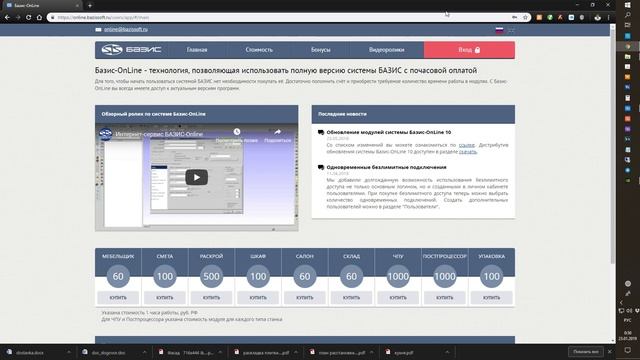Open the Chrome taskbar icon
The image size is (640, 360).
(x=628, y=46)
